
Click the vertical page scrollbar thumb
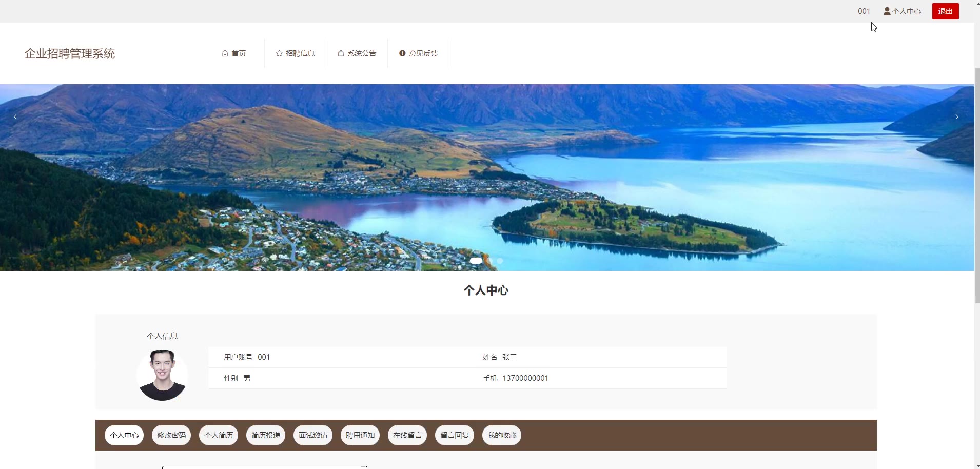(977, 185)
